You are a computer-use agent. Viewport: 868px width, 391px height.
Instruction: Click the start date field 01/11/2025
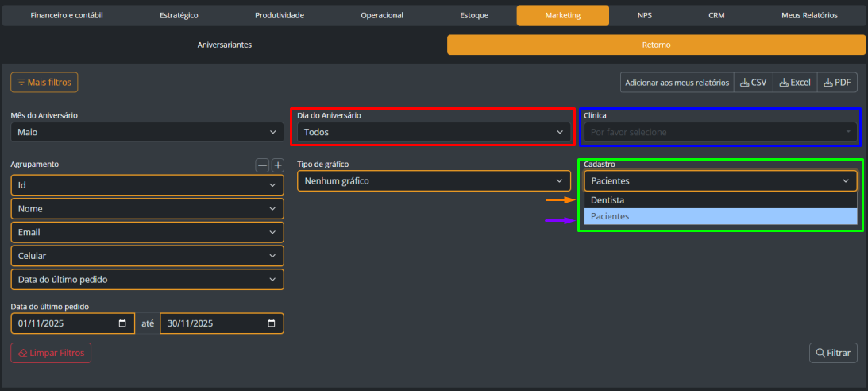72,323
